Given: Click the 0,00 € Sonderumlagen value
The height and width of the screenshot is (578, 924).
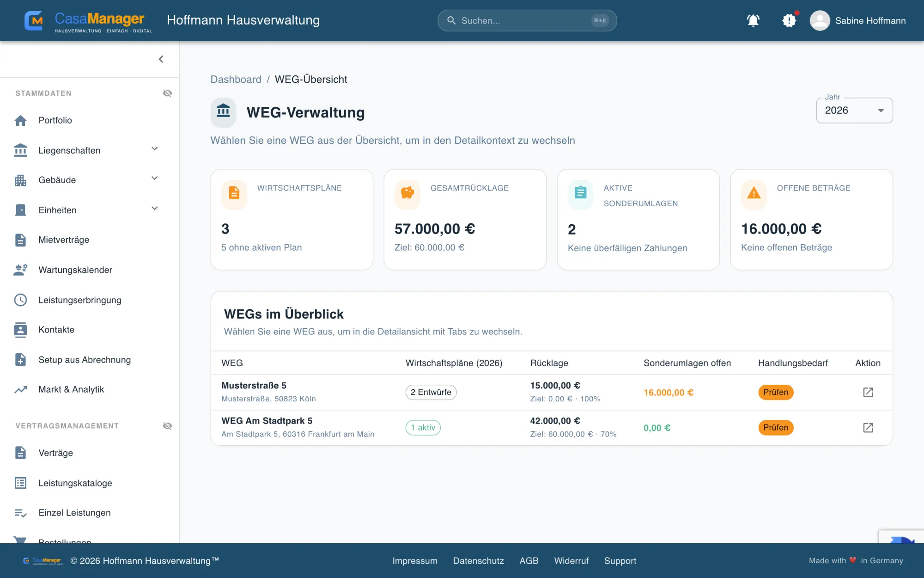Looking at the screenshot, I should click(657, 428).
